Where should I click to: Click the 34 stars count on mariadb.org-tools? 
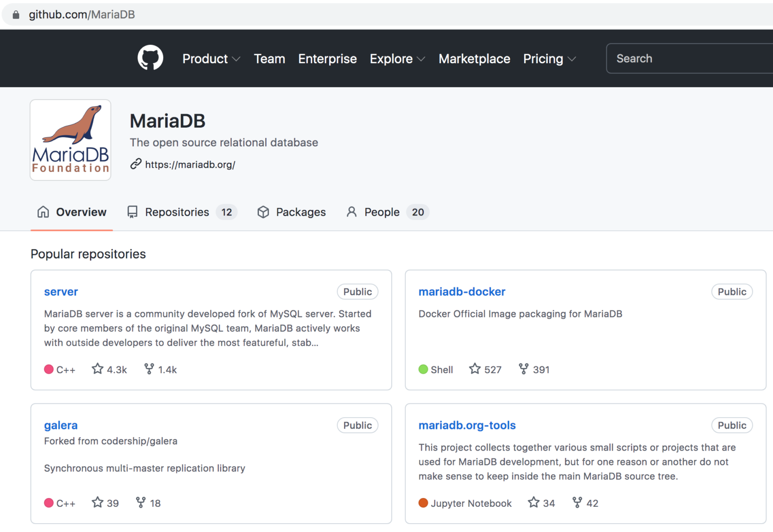[x=549, y=503]
